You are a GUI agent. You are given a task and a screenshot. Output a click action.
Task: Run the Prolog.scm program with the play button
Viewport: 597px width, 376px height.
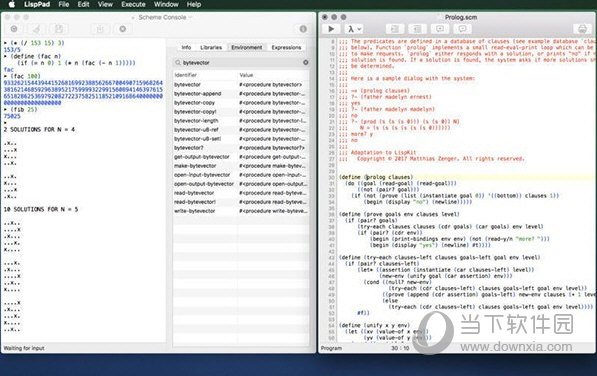tap(331, 29)
